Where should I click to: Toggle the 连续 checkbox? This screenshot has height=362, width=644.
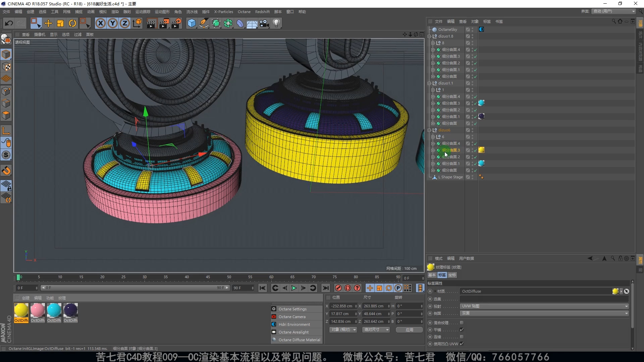click(x=462, y=337)
